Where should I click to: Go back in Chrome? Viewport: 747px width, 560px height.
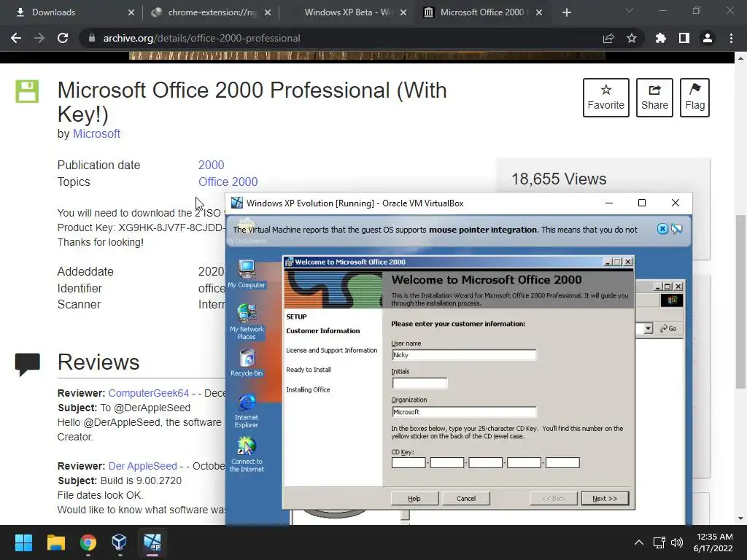[x=16, y=38]
